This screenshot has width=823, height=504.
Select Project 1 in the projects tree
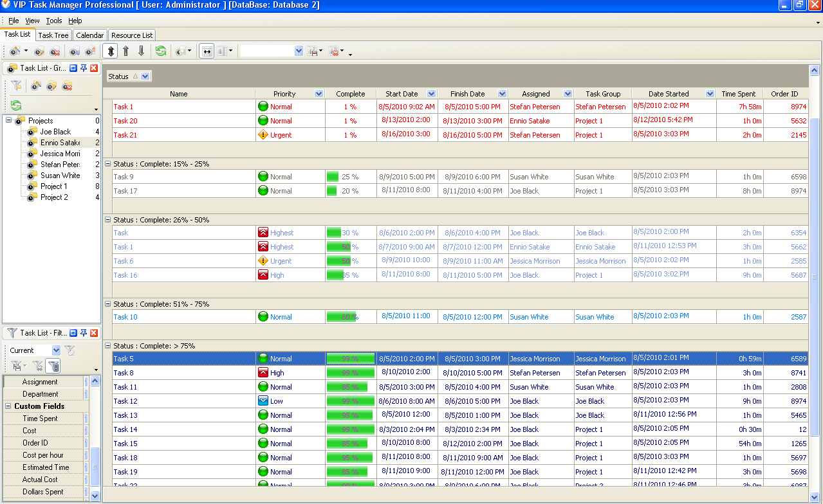(x=53, y=186)
